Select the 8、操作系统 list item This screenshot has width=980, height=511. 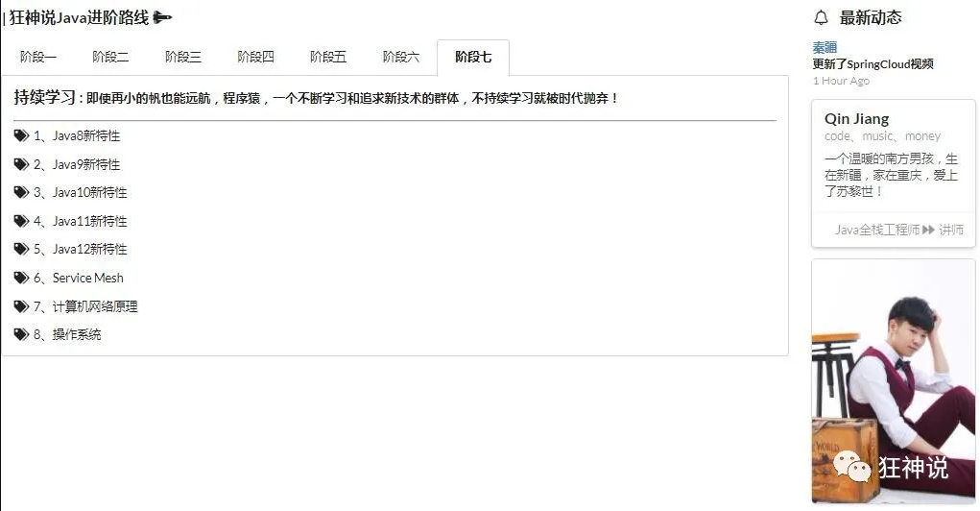pos(67,334)
